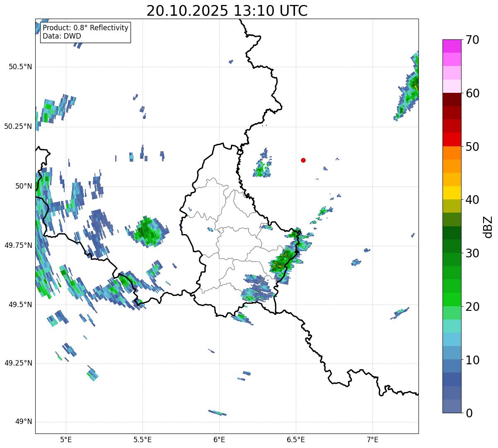Click the "Product: 0.8° Reflectivity" label
The image size is (498, 448).
tap(86, 28)
